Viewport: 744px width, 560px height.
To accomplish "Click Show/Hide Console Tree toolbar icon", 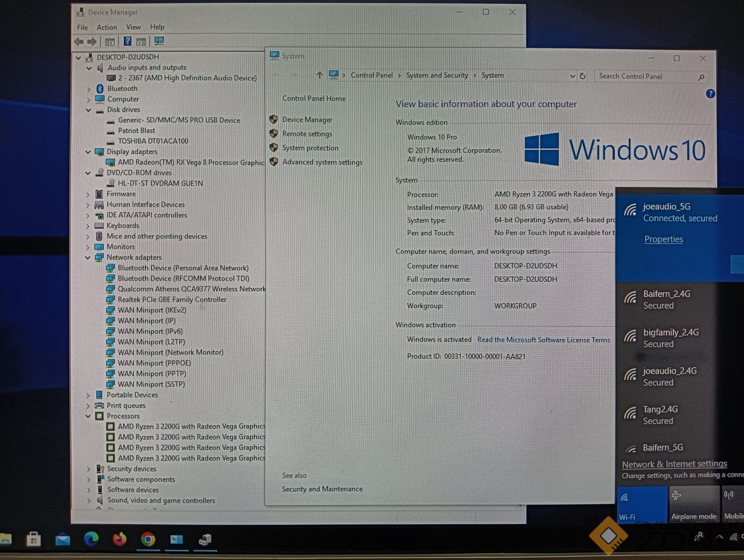I will point(110,42).
